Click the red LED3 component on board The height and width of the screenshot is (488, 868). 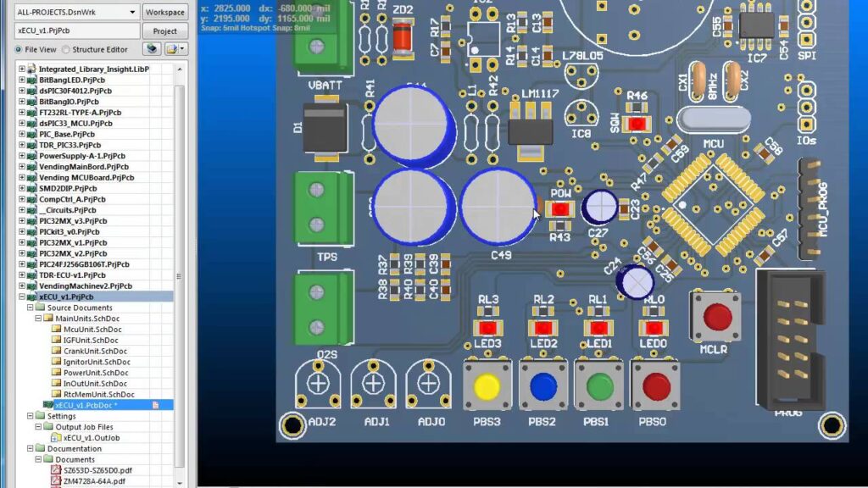coord(487,328)
